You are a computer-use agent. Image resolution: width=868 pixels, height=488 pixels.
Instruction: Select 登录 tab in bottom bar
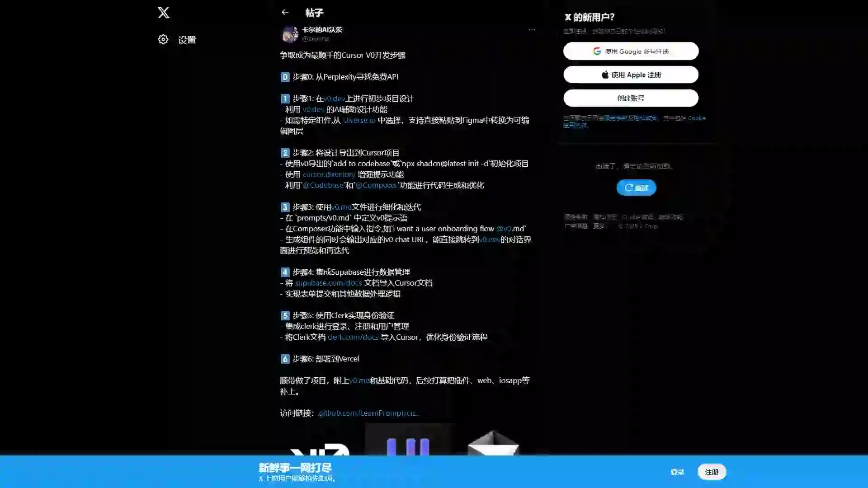(x=677, y=472)
